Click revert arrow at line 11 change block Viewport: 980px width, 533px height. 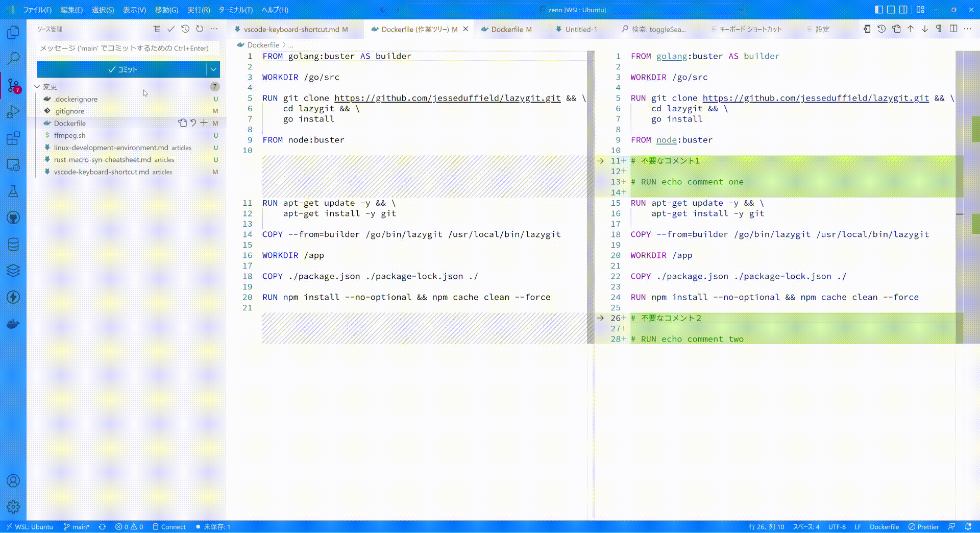pos(601,161)
